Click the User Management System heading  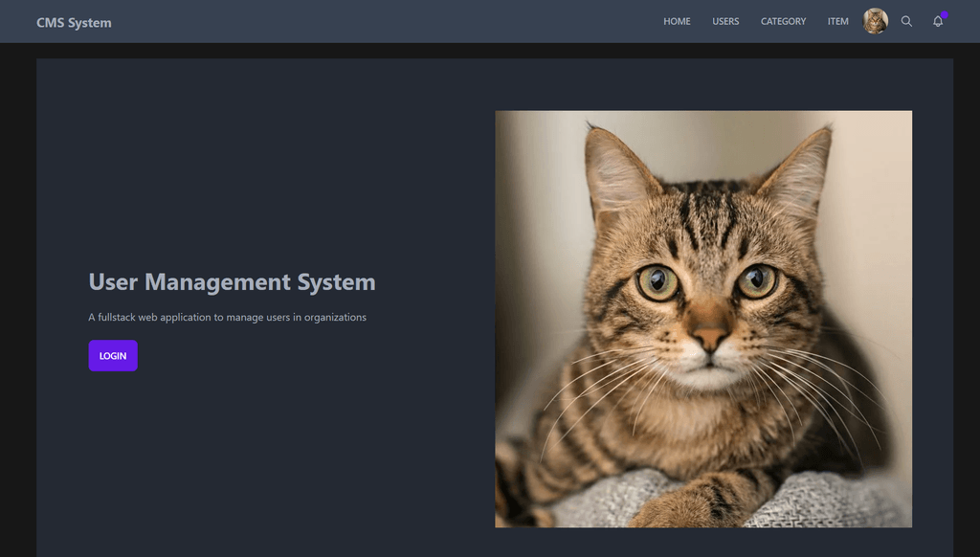point(232,282)
